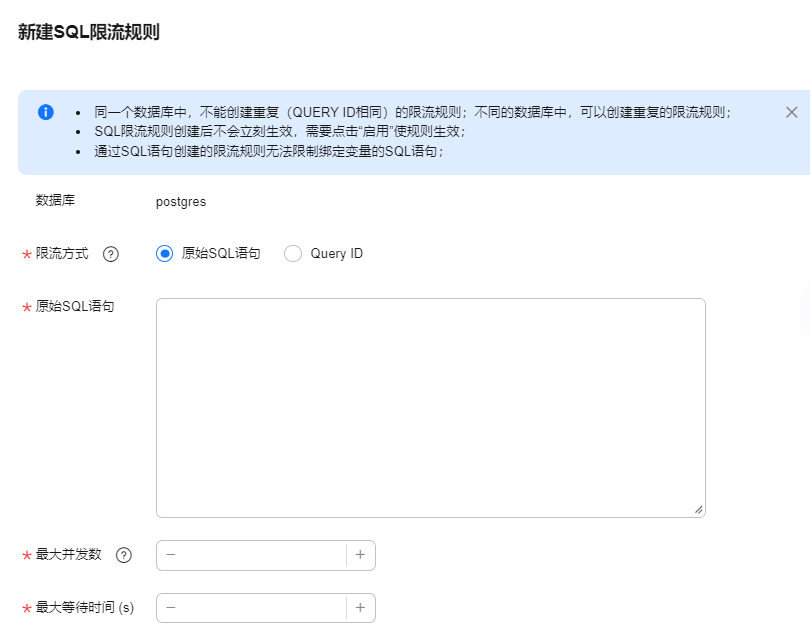The height and width of the screenshot is (634, 810).
Task: Decrease 最大并发数 with minus button
Action: click(171, 555)
